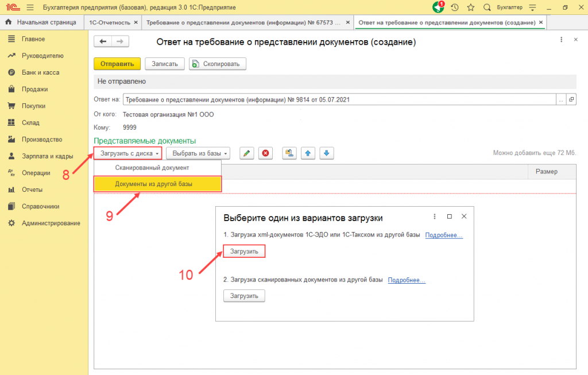Click the ellipsis select button in Ответ на field

pyautogui.click(x=561, y=99)
